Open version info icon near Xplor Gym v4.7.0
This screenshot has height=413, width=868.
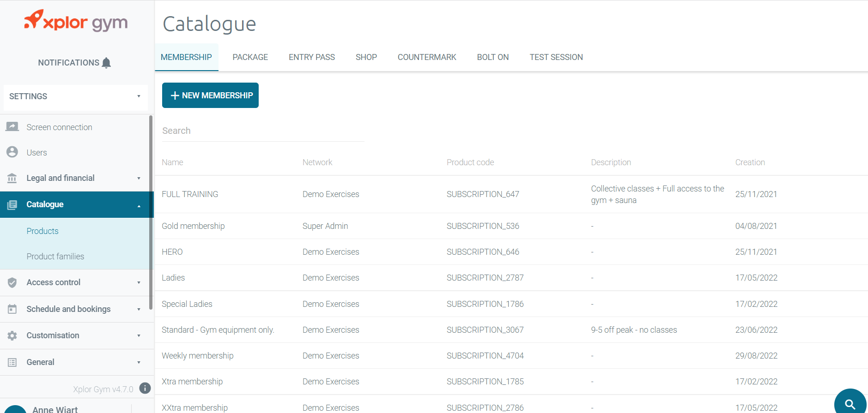(x=145, y=388)
